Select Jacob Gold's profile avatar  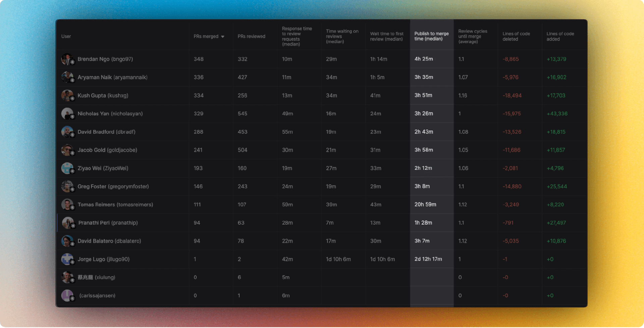[68, 150]
